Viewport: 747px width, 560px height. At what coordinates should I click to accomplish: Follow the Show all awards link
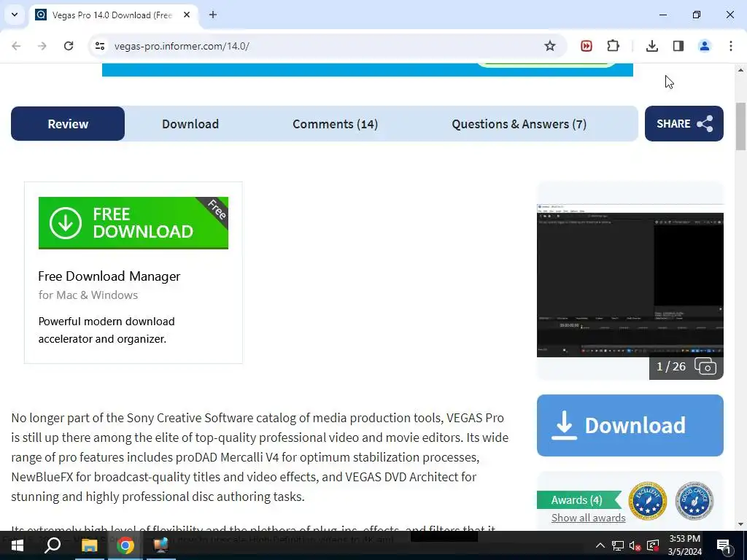click(589, 518)
